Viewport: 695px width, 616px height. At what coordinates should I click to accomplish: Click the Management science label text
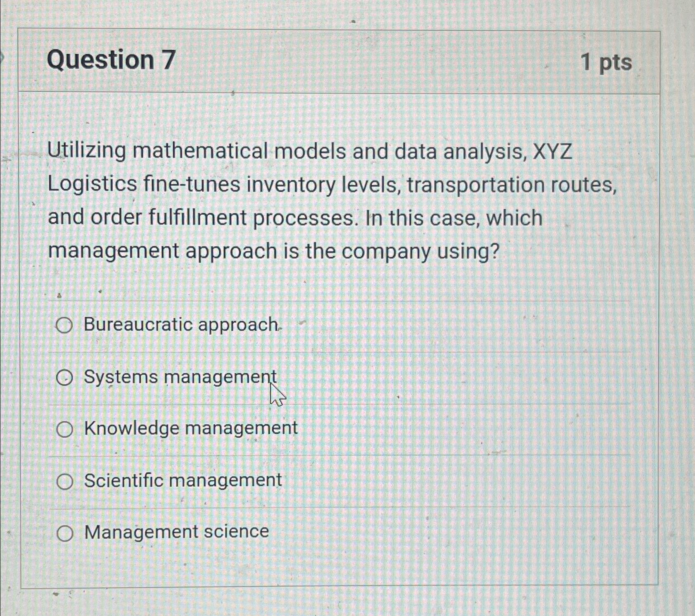point(176,532)
